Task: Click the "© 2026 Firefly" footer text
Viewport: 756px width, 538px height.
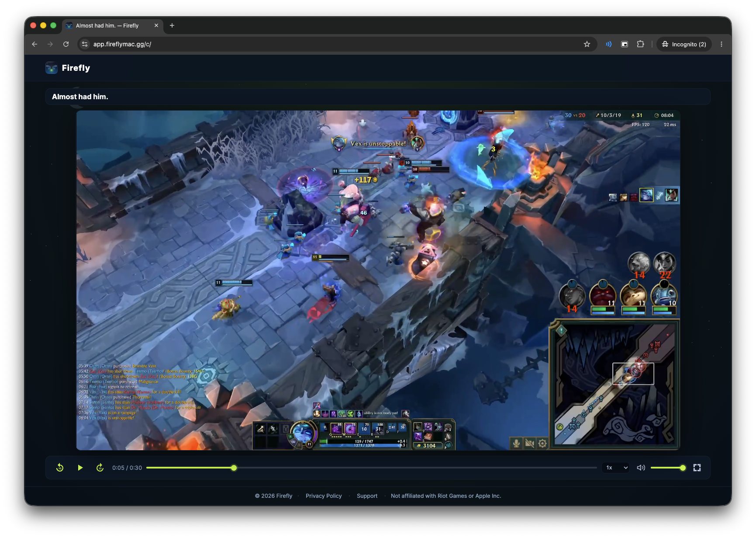Action: point(274,496)
